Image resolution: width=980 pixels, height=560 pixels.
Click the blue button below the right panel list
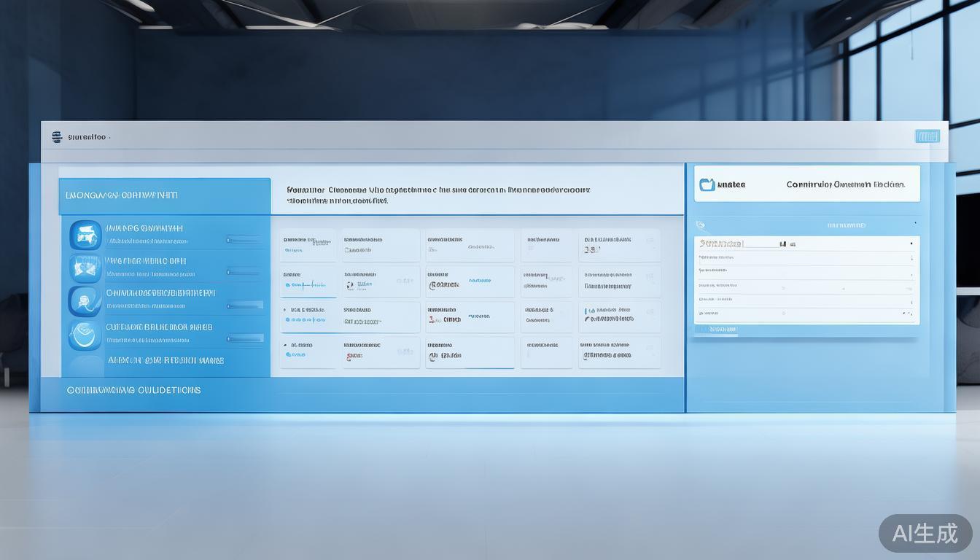[715, 330]
